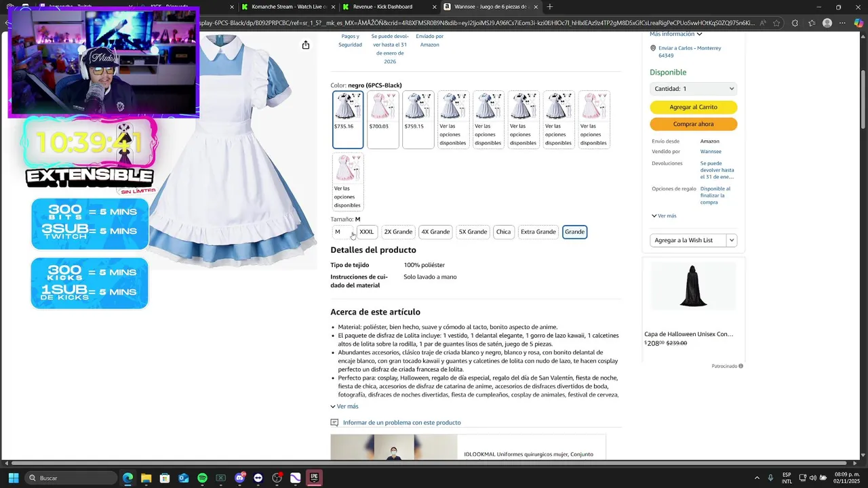
Task: Click Agregar a la Wish List
Action: pyautogui.click(x=688, y=240)
